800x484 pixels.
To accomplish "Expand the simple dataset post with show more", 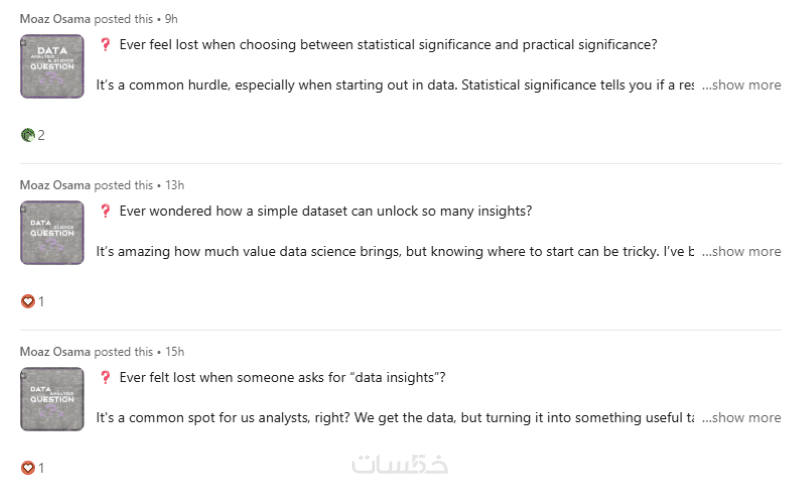I will point(741,251).
